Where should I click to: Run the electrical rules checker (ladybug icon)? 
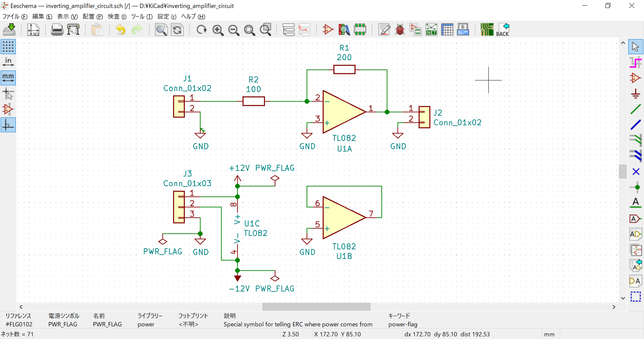[399, 29]
